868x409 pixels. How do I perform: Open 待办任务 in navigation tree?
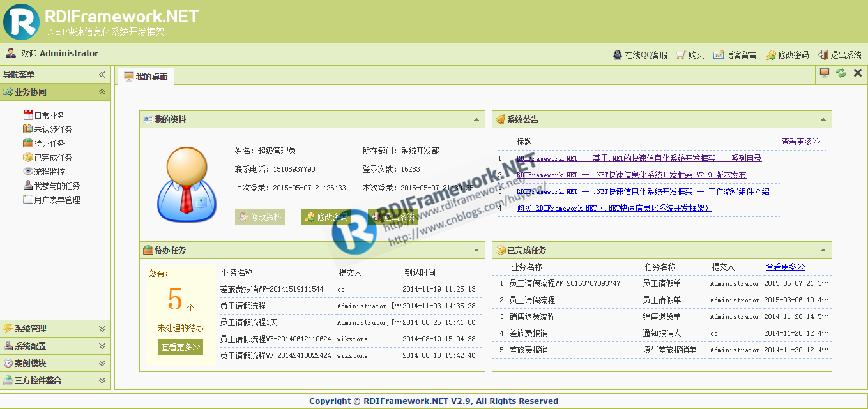pos(49,144)
